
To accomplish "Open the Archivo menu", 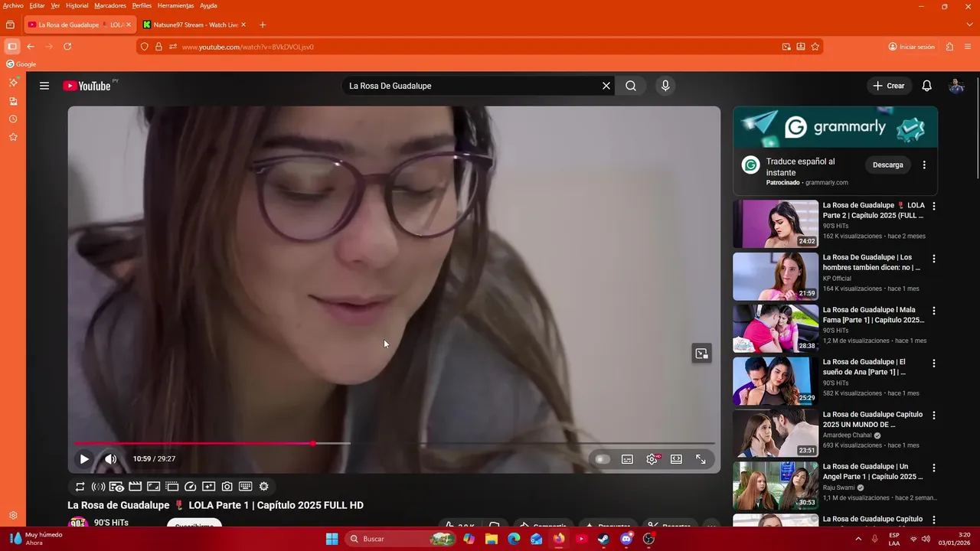I will click(13, 5).
